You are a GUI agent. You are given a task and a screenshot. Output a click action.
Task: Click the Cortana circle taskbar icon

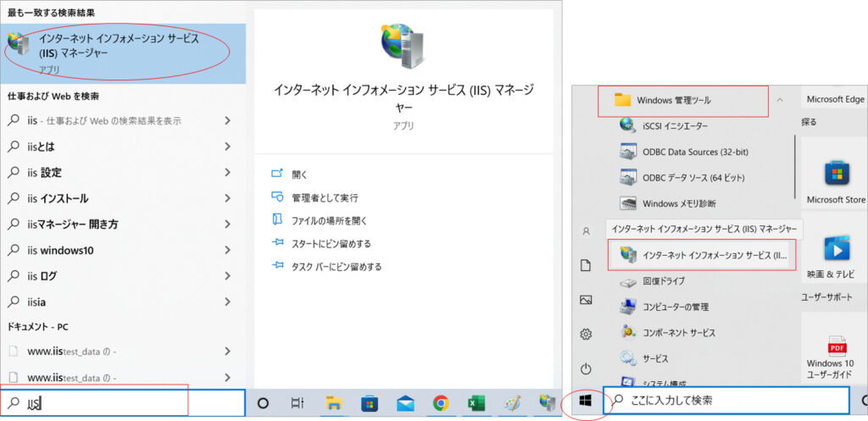point(264,403)
